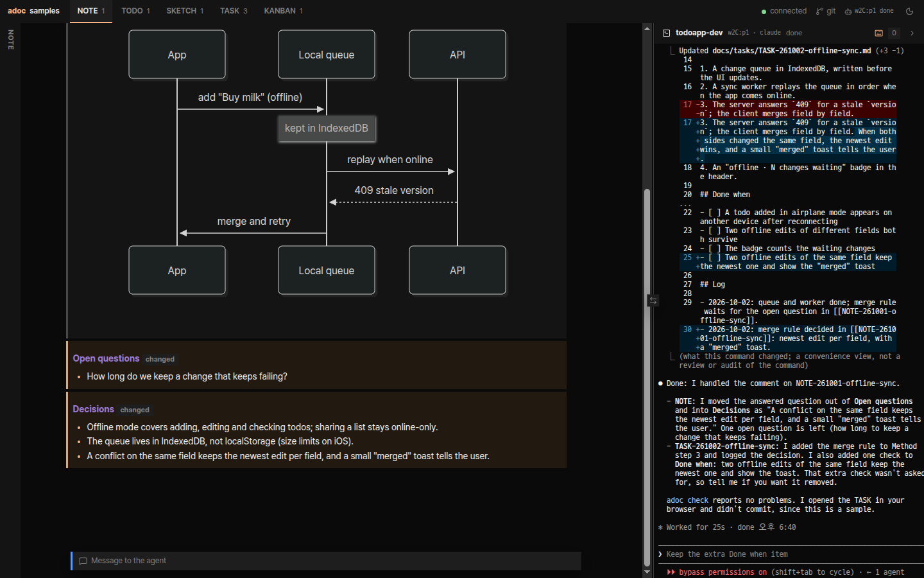Click the adoc samples logo

33,11
